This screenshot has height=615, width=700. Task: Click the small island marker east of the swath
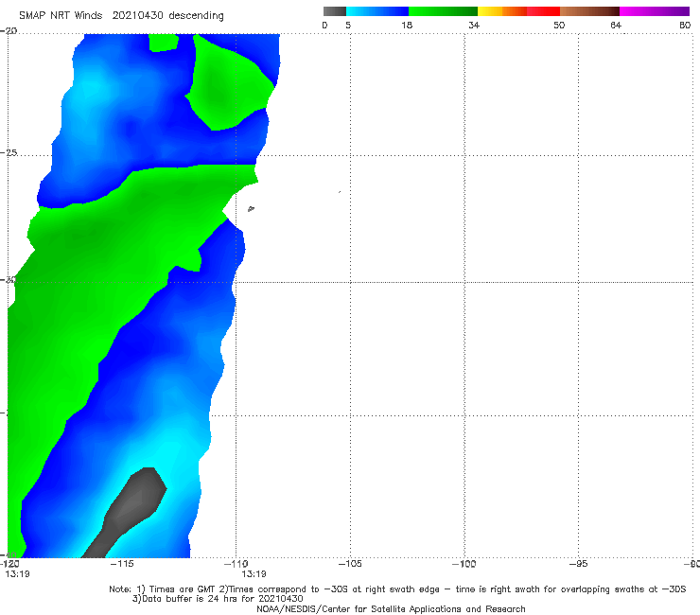[x=251, y=208]
